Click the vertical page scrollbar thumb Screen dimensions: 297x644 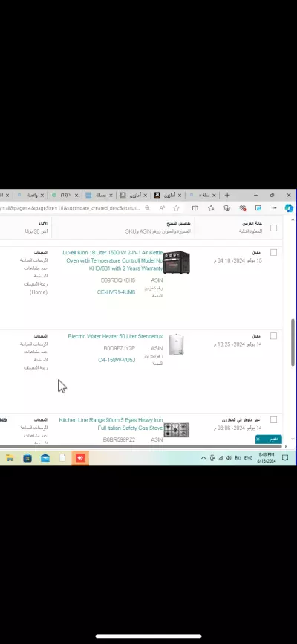pyautogui.click(x=293, y=342)
